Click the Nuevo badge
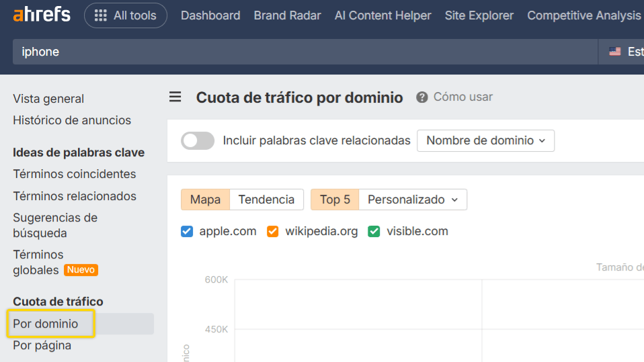Screen dimensions: 644x362 pyautogui.click(x=81, y=270)
